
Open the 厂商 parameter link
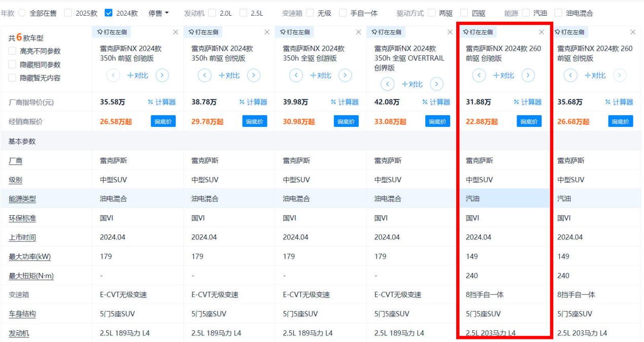(x=16, y=161)
